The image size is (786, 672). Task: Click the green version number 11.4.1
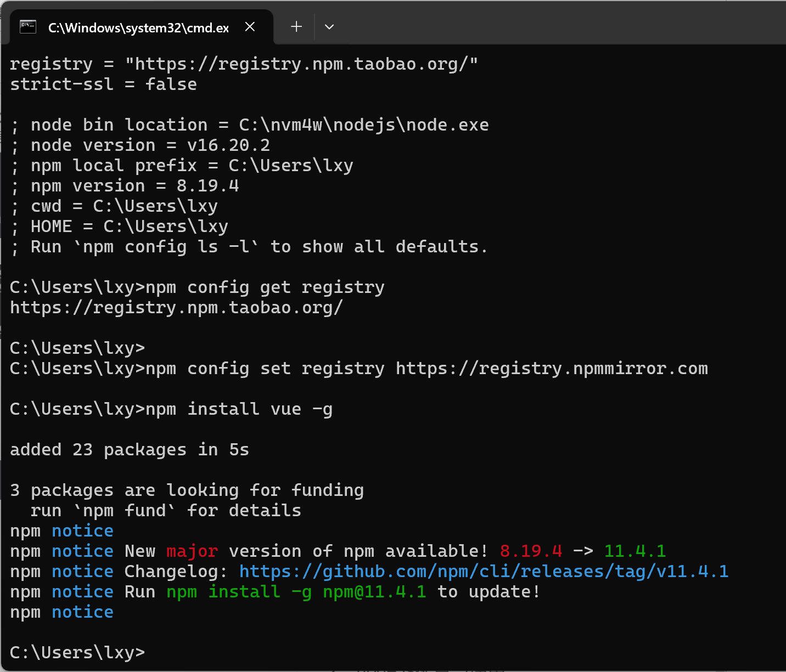pyautogui.click(x=636, y=551)
